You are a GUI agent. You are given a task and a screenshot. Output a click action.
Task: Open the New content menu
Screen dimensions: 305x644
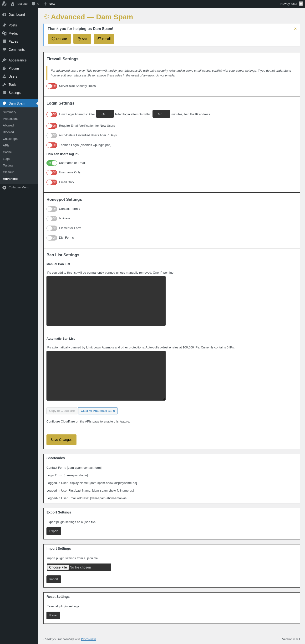(x=49, y=4)
